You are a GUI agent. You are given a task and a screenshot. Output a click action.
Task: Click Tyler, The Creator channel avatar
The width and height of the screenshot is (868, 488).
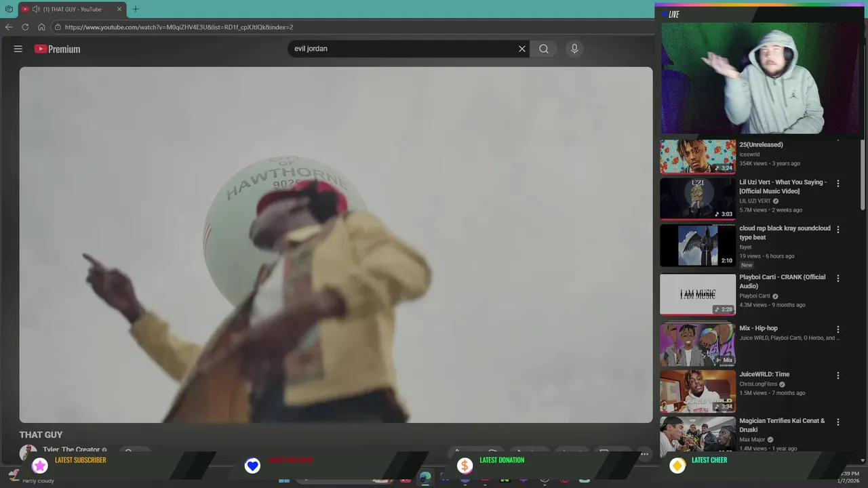point(28,452)
